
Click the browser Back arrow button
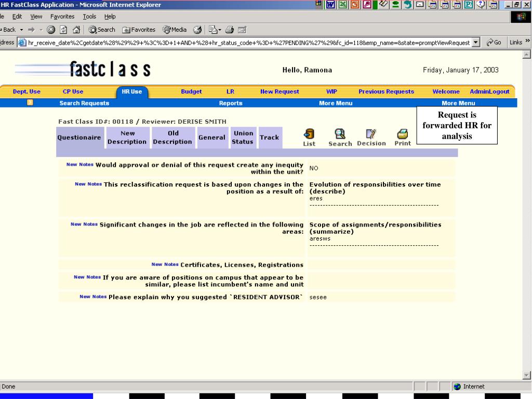[x=8, y=30]
